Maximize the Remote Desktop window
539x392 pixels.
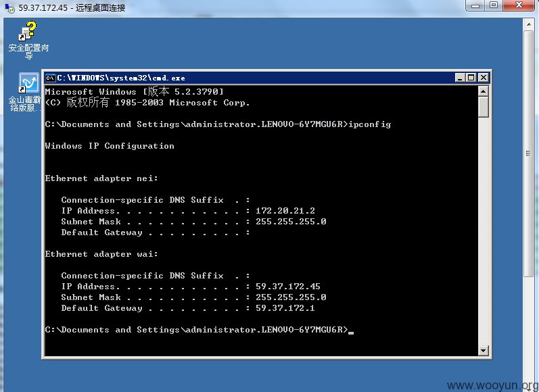click(494, 5)
